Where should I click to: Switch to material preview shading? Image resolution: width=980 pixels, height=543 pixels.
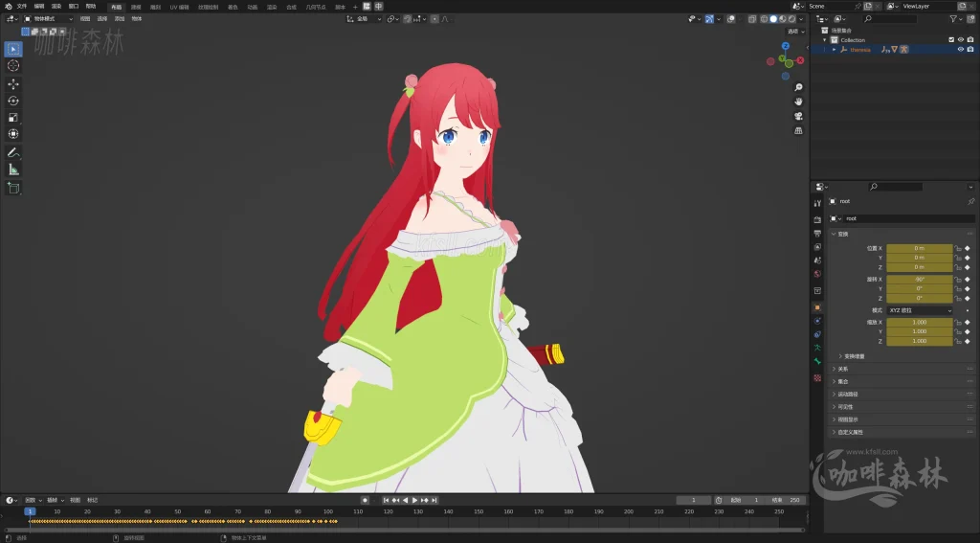click(783, 19)
